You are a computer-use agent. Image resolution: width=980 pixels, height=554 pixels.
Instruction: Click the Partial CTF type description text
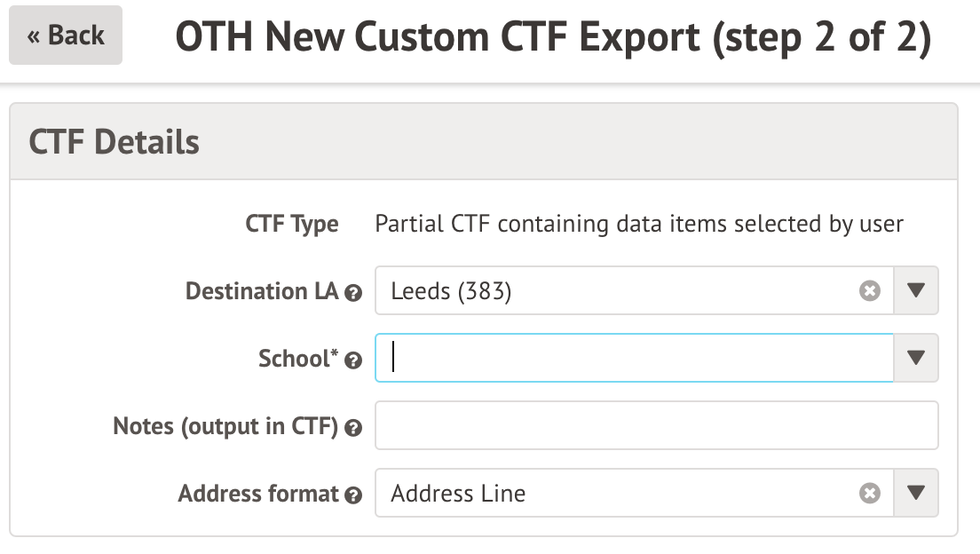pyautogui.click(x=639, y=224)
